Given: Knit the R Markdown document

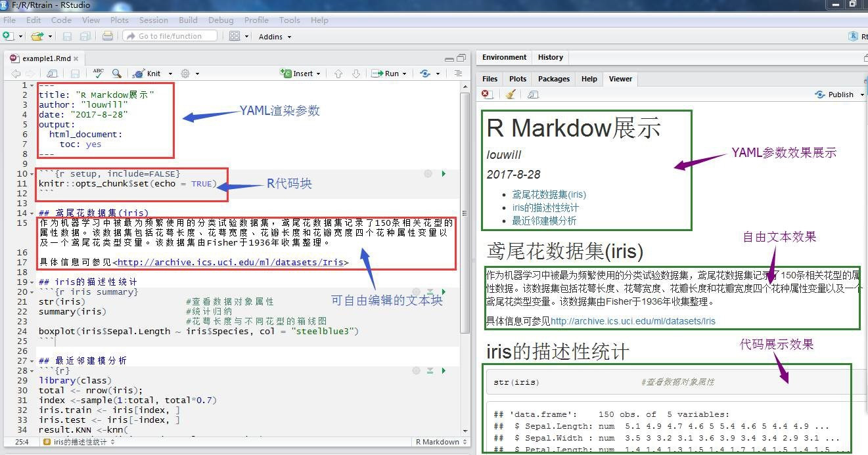Looking at the screenshot, I should [x=147, y=74].
